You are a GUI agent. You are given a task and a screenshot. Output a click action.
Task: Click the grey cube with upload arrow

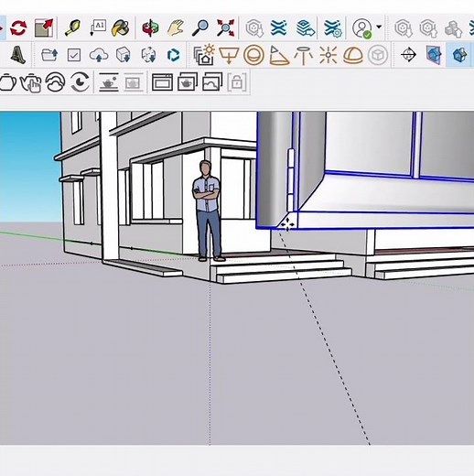tap(428, 28)
